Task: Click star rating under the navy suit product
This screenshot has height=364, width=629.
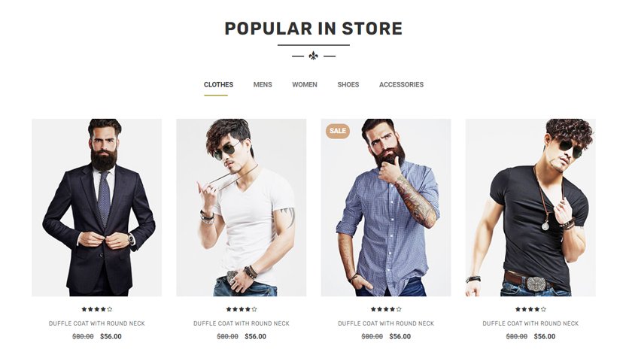Action: [96, 309]
